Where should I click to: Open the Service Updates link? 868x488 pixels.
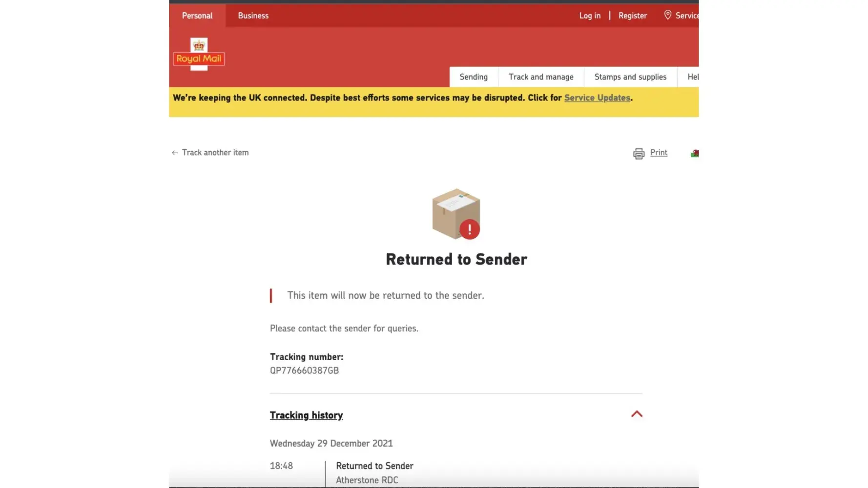[x=597, y=98]
